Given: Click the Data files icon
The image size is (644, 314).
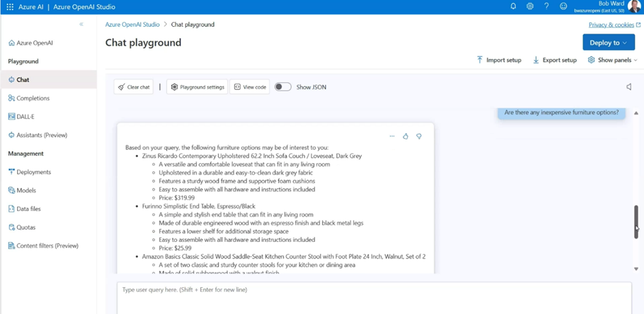Looking at the screenshot, I should click(12, 209).
